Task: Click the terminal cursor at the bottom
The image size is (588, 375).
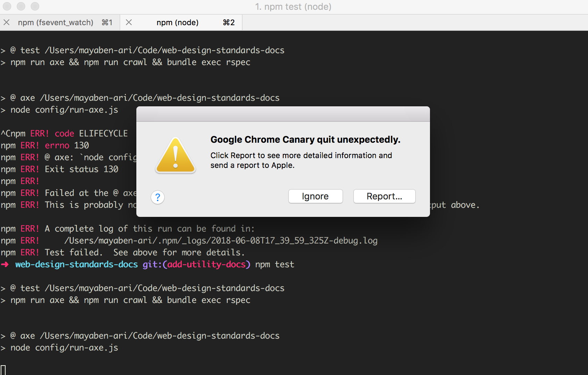Action: click(3, 370)
